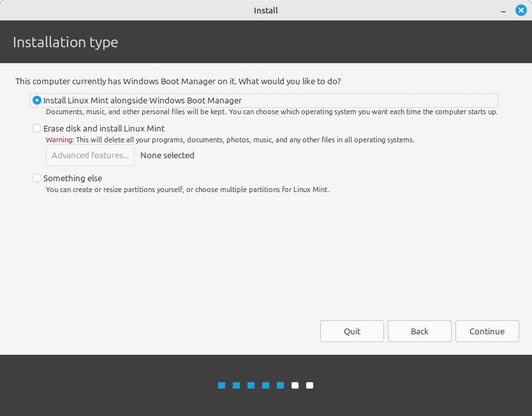
Task: Minimize the installer window
Action: point(503,10)
